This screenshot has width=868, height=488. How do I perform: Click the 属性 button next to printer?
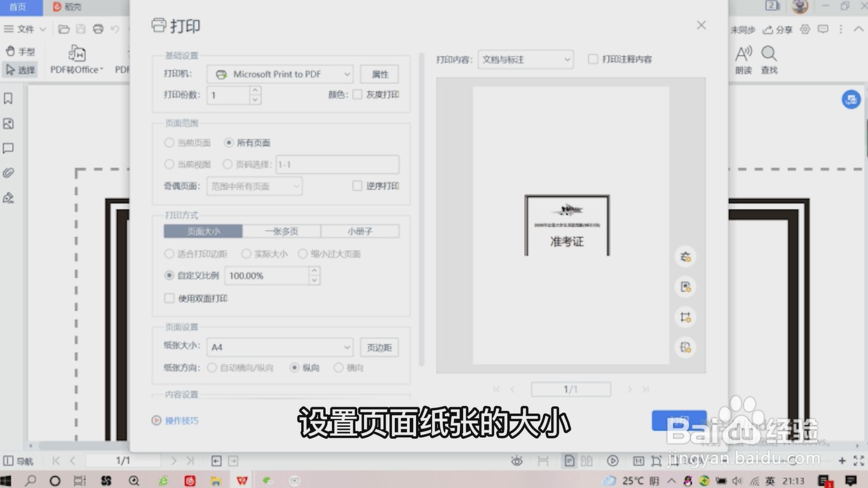pyautogui.click(x=379, y=74)
